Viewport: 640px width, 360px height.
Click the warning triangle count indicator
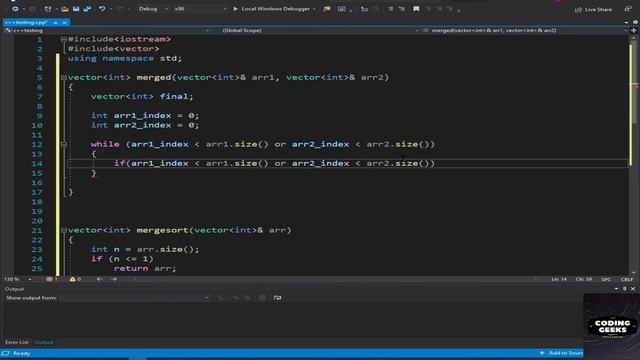75,280
